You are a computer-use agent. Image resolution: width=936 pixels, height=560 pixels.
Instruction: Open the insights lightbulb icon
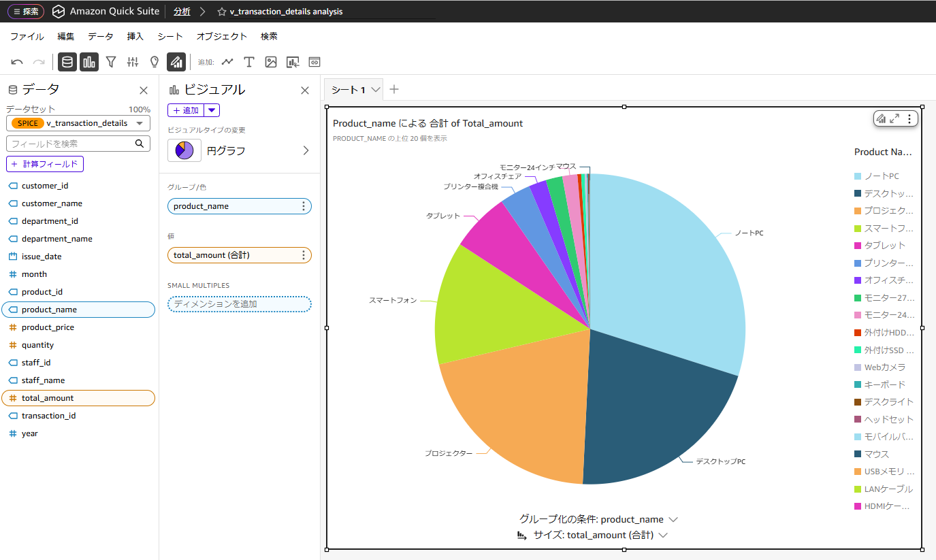(155, 62)
